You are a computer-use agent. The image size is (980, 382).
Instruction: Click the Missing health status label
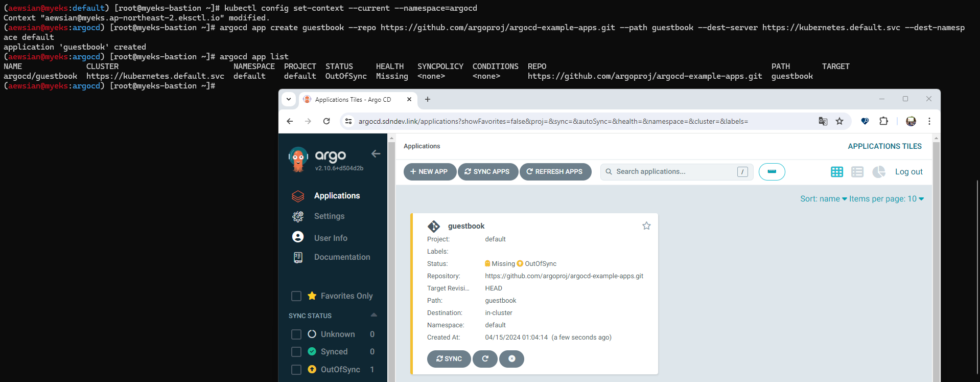click(503, 264)
